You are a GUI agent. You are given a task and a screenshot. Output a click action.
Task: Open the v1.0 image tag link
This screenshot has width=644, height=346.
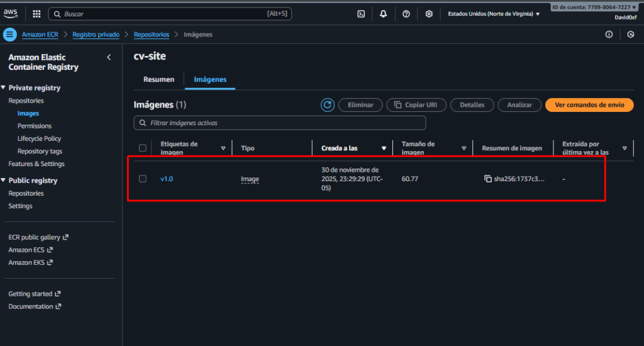pyautogui.click(x=166, y=179)
